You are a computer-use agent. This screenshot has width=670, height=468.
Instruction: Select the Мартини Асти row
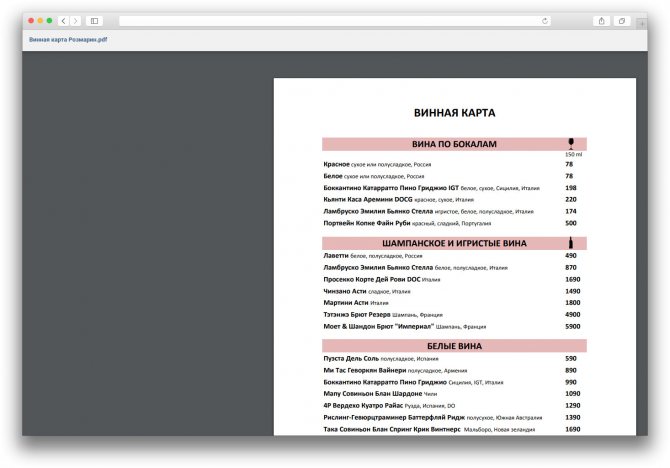click(454, 303)
